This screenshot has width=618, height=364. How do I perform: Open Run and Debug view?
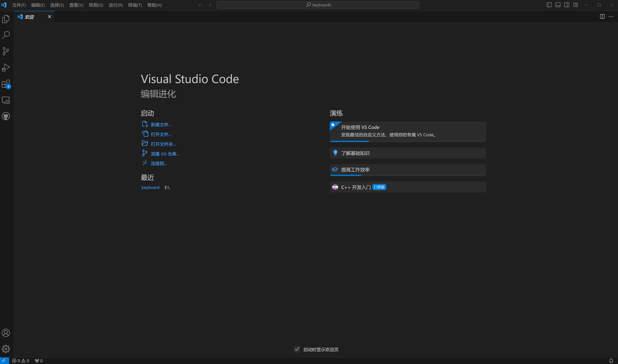click(x=6, y=67)
